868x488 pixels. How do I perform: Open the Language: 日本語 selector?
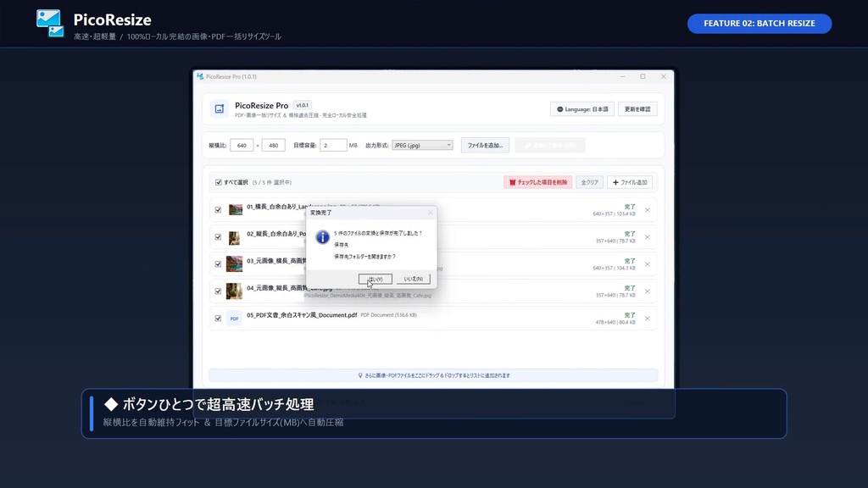581,109
